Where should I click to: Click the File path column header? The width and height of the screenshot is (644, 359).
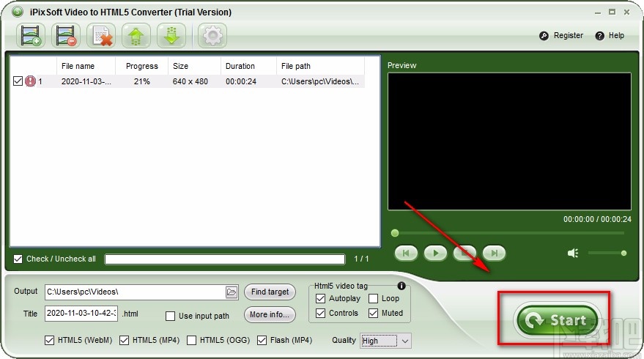point(320,66)
